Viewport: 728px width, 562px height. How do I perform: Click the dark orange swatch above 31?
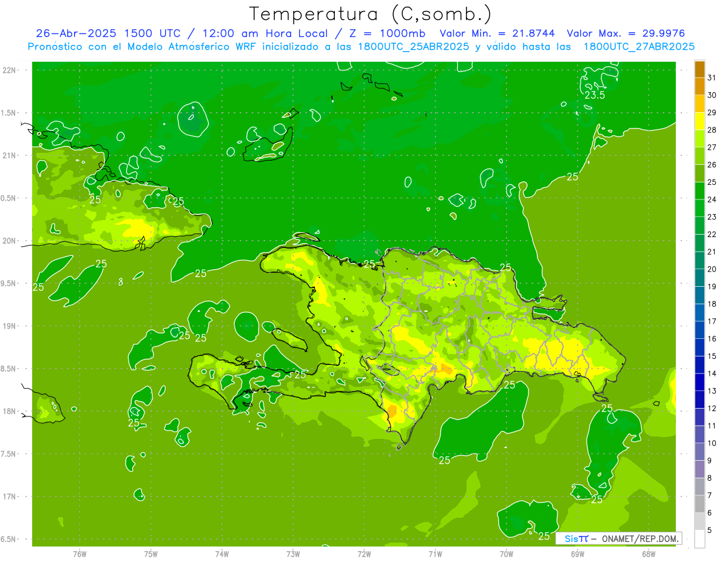coord(699,70)
